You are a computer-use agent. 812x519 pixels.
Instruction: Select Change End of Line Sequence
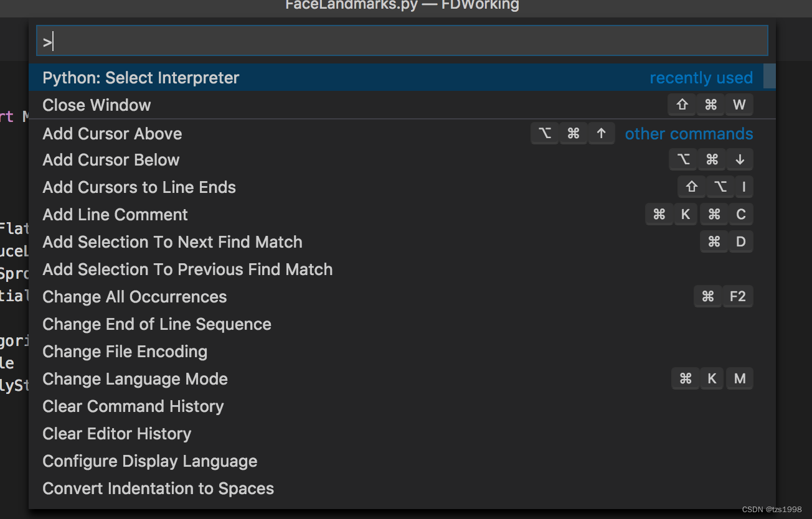(156, 324)
